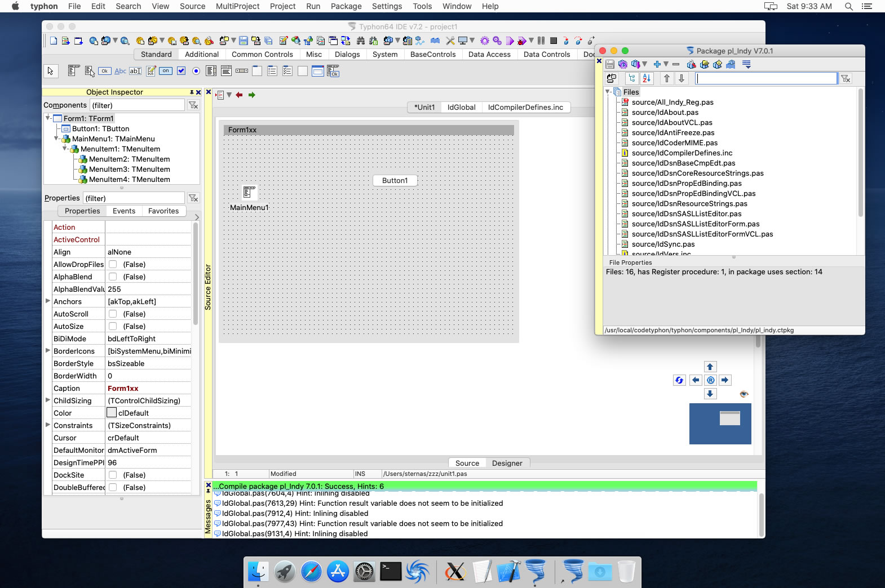
Task: Click the form preview thumbnail in navigator
Action: tap(730, 418)
